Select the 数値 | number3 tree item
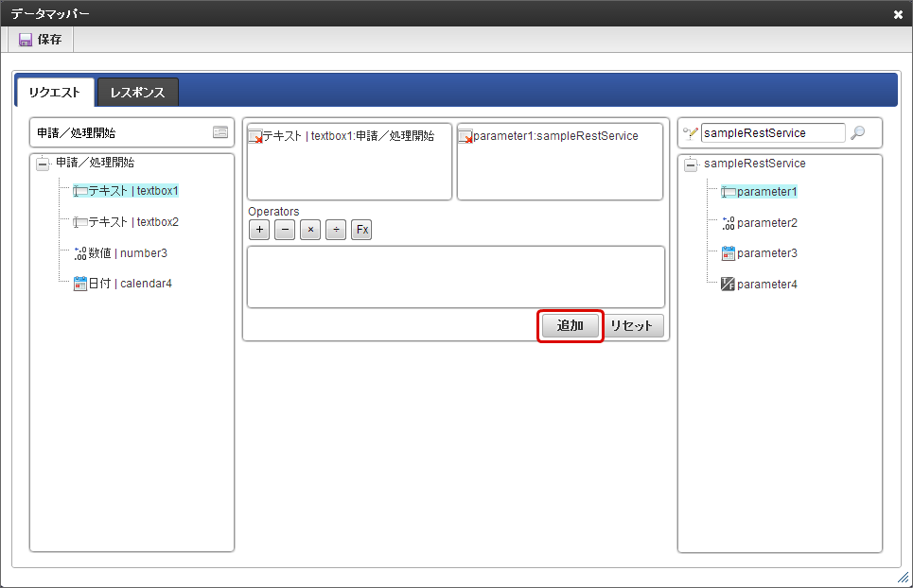Image resolution: width=913 pixels, height=588 pixels. pos(120,253)
